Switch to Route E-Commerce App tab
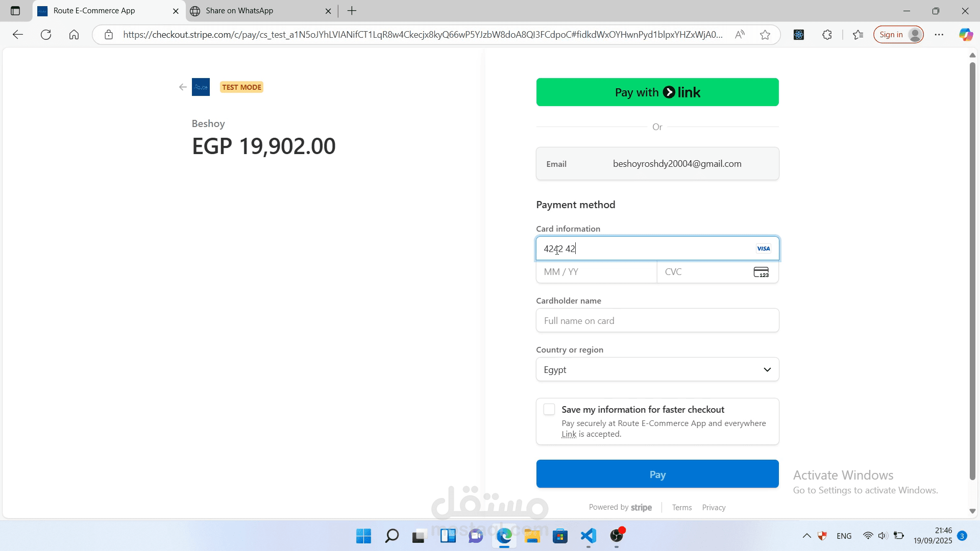This screenshot has height=551, width=980. click(x=109, y=11)
